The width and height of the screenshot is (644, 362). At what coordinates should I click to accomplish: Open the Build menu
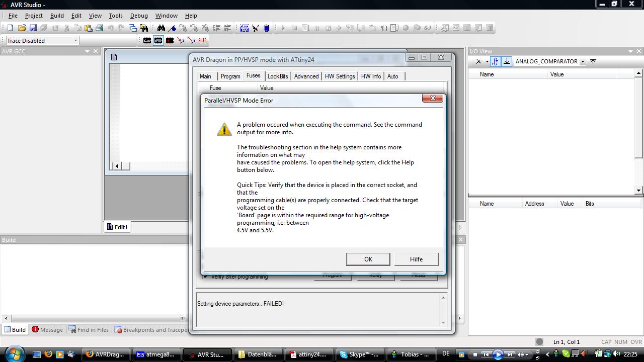57,16
